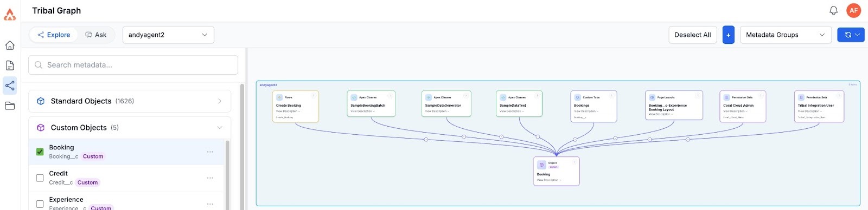Open options button on Create Booking node

click(x=314, y=96)
